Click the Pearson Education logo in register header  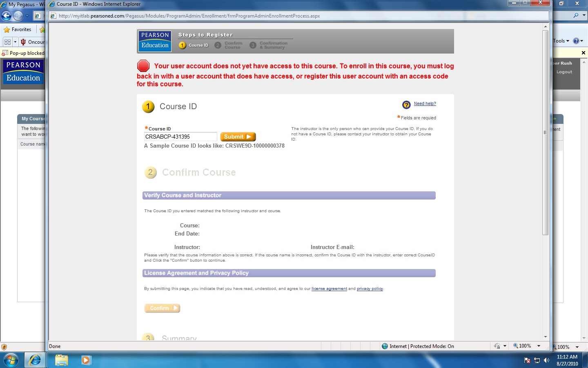[x=155, y=41]
